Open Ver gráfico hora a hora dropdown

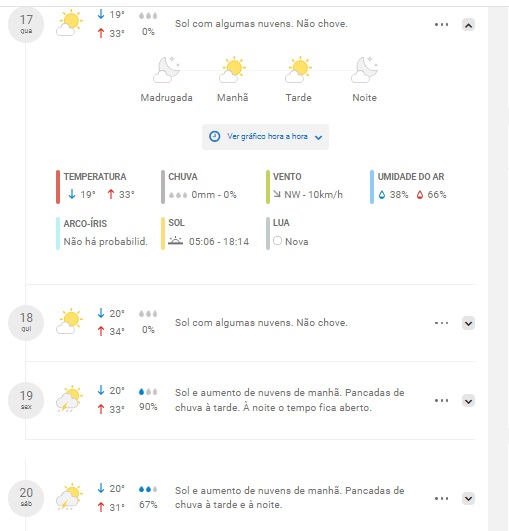[265, 137]
